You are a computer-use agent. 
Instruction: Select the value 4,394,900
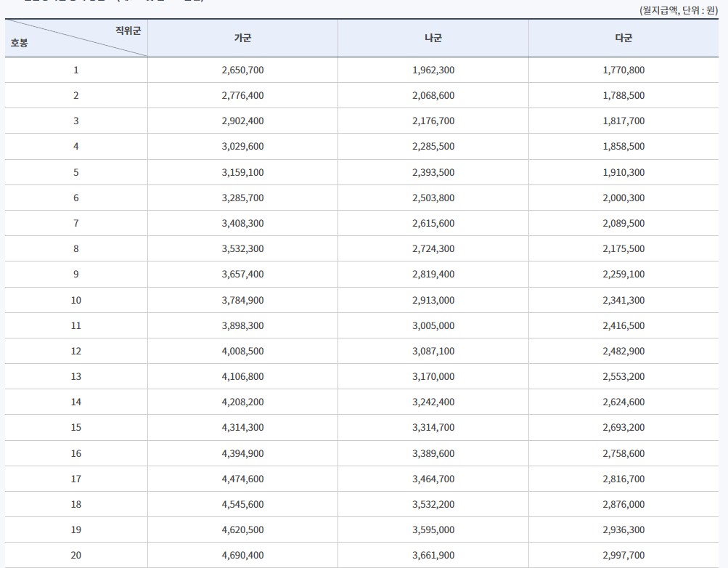[243, 454]
